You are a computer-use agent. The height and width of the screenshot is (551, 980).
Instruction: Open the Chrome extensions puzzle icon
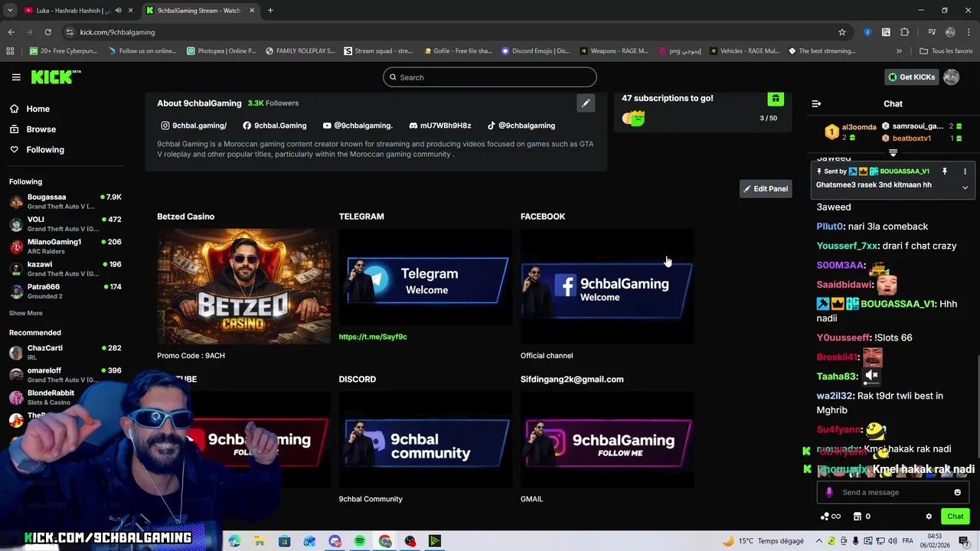(905, 32)
